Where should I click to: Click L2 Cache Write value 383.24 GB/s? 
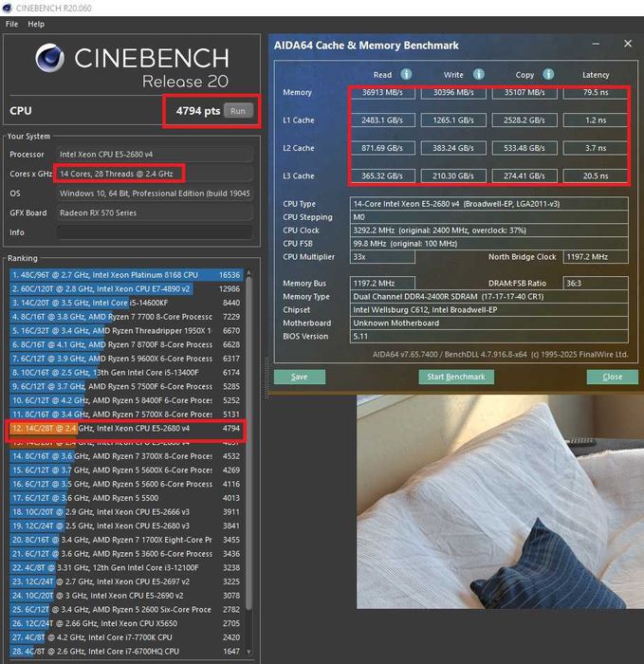click(x=453, y=148)
